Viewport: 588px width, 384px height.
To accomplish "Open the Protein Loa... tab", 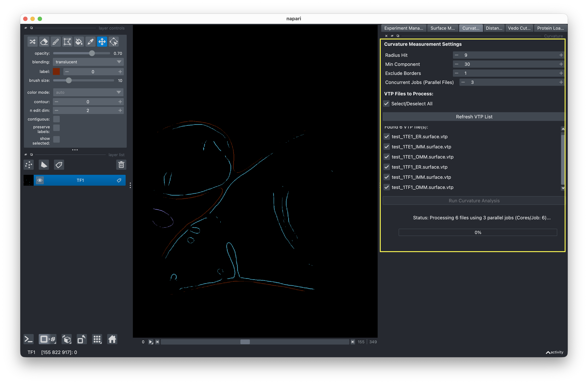I will 551,28.
